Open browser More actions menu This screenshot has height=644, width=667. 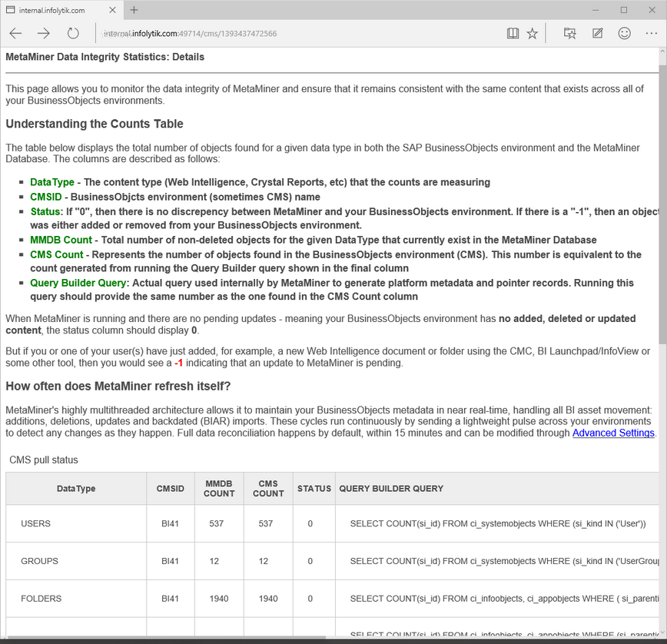tap(652, 34)
